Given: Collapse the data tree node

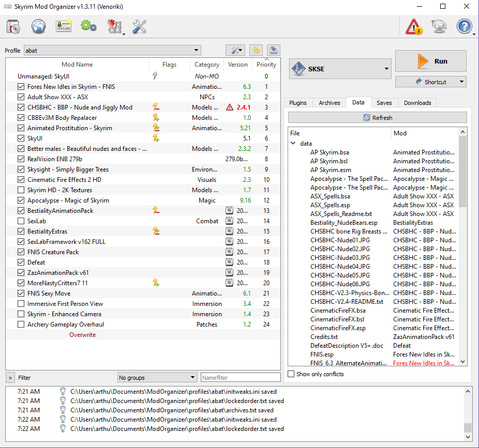Looking at the screenshot, I should [x=293, y=143].
